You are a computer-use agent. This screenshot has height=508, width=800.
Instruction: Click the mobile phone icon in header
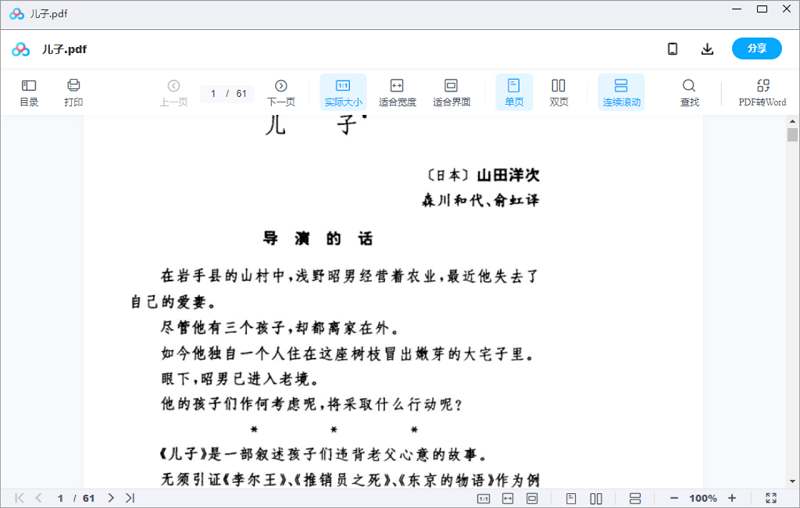tap(673, 49)
